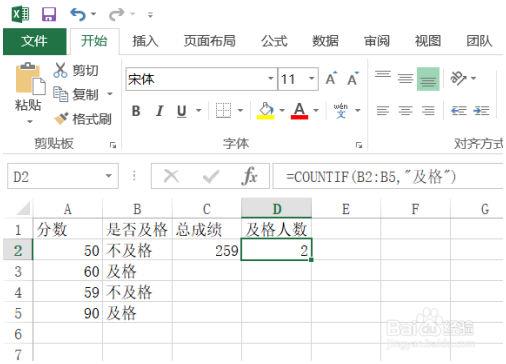Screen dimensions: 506x364
Task: Click the Increase Indent icon
Action: pos(481,110)
